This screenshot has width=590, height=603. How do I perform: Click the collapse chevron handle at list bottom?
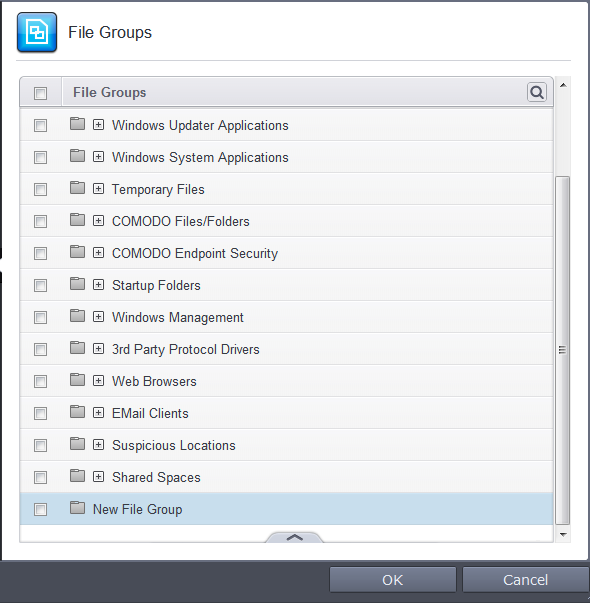point(294,538)
